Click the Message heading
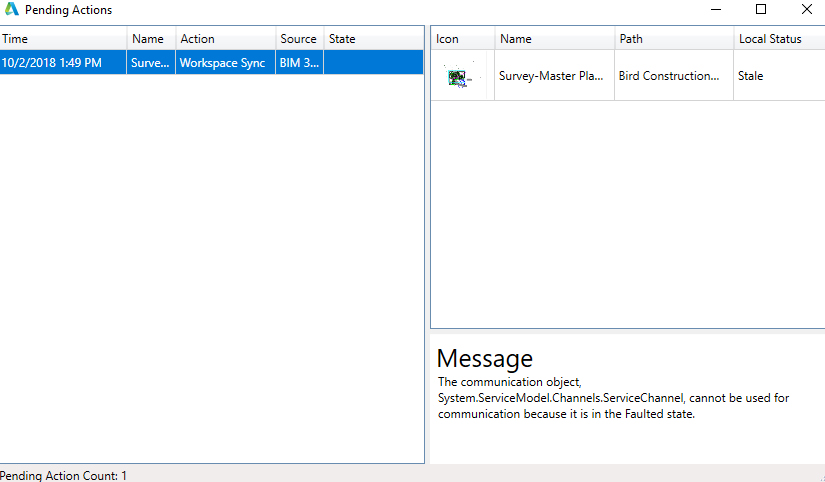Screen dimensions: 825x482 coord(485,358)
